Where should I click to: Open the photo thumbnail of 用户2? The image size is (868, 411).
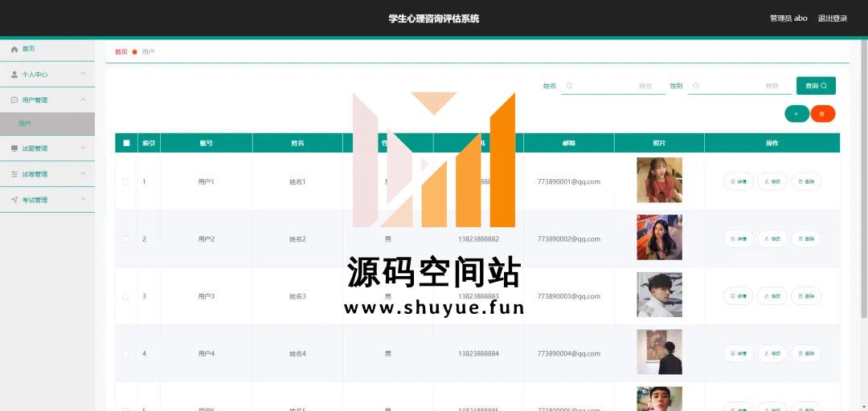[x=659, y=238]
